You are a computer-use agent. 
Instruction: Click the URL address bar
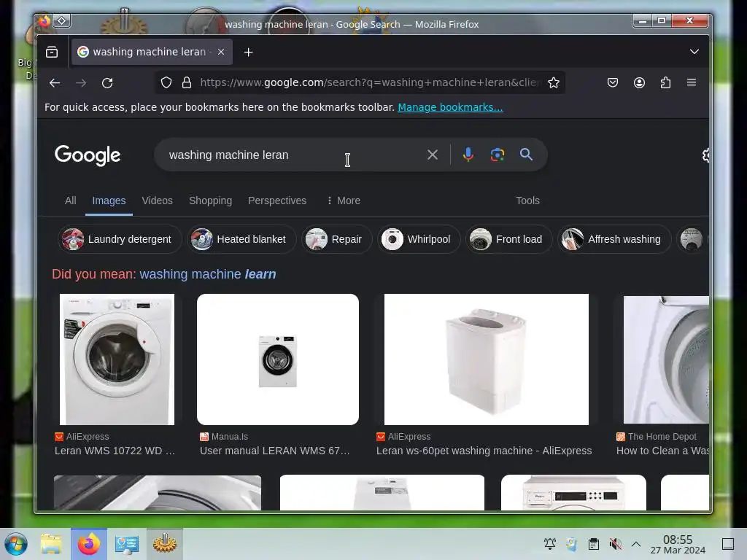(x=370, y=83)
